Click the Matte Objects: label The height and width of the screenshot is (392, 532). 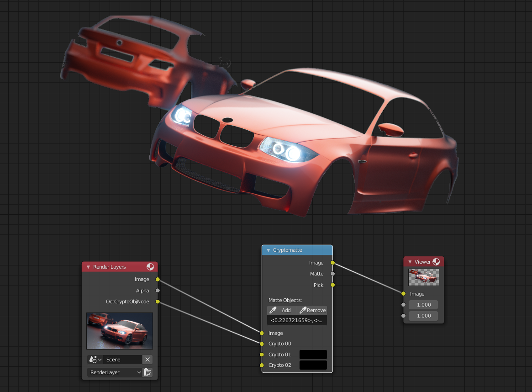tap(285, 300)
